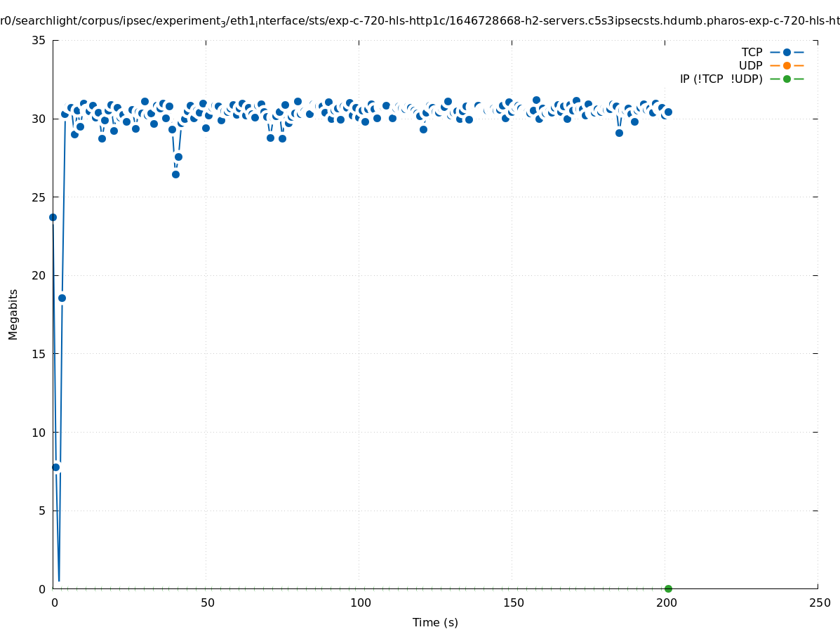The height and width of the screenshot is (632, 840).
Task: Click the 15 tick label on y-axis
Action: point(39,354)
